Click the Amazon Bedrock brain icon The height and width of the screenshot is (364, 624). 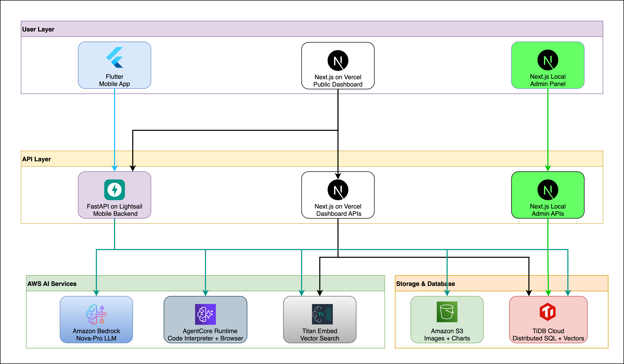pos(96,314)
